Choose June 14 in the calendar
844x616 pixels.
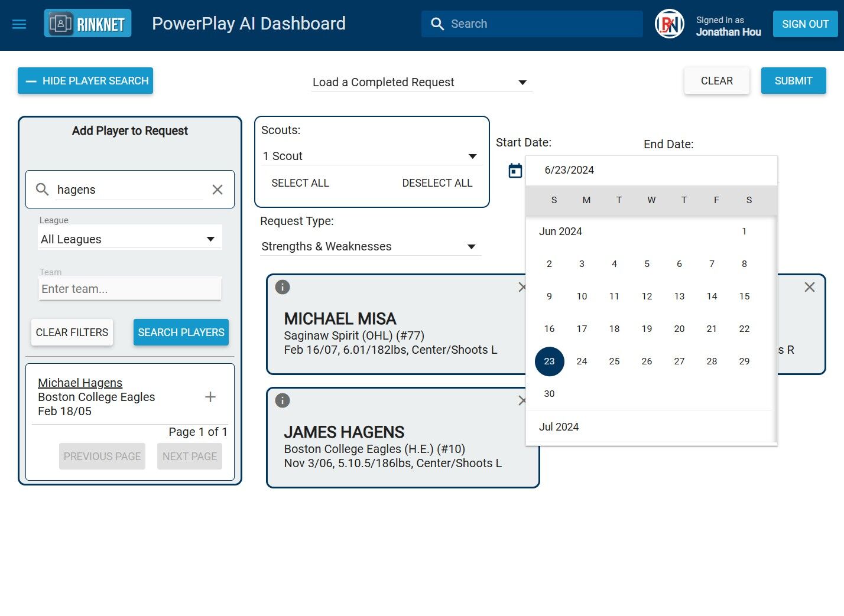pos(712,296)
